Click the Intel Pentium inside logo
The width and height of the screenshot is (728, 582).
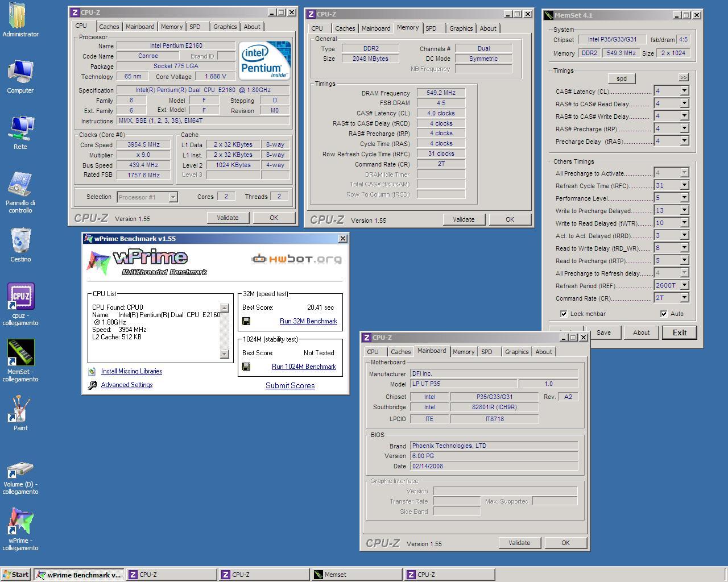click(264, 60)
